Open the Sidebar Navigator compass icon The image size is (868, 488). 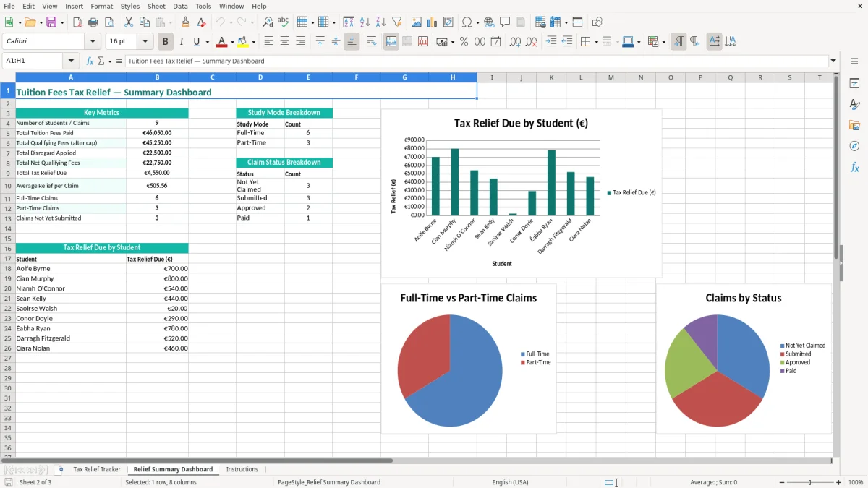[x=854, y=146]
